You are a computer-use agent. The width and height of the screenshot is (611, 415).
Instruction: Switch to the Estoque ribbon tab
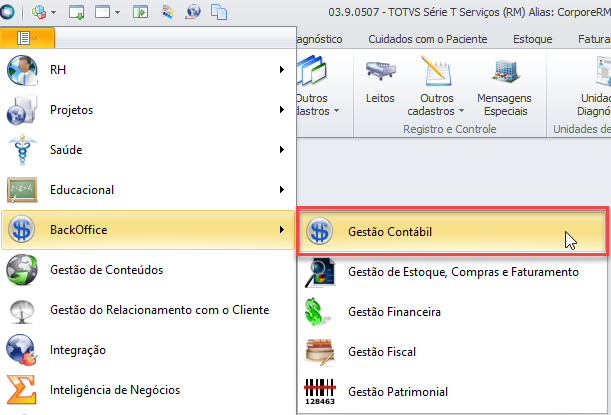533,39
